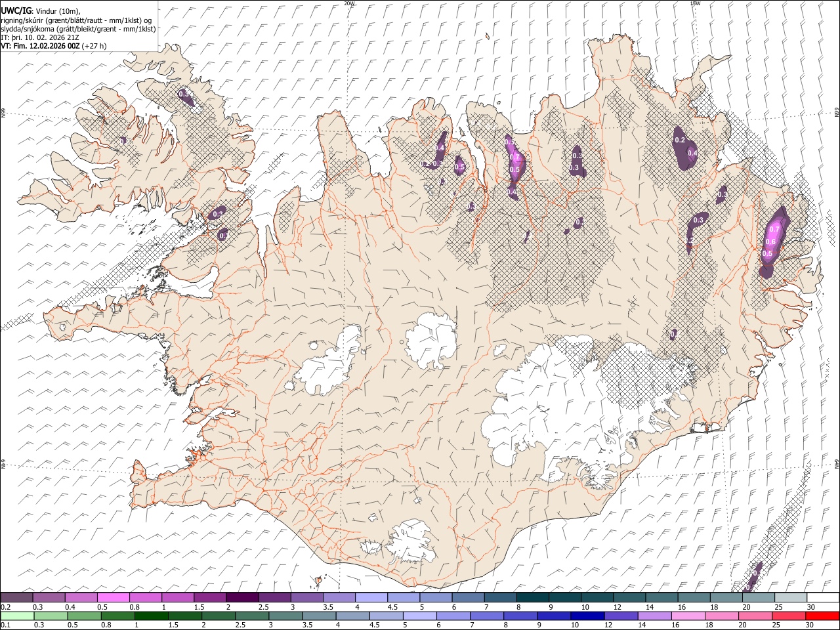Click the bold UWC/IG title text
The width and height of the screenshot is (840, 630).
16,10
